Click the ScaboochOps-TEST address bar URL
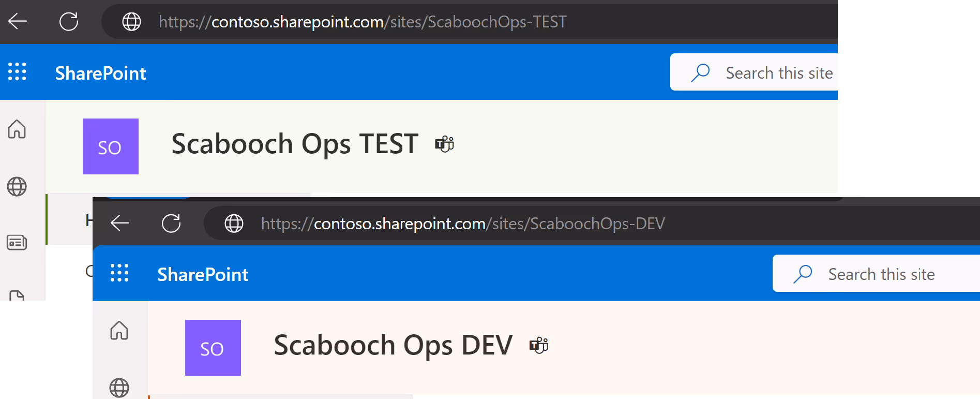This screenshot has width=980, height=399. (x=363, y=22)
